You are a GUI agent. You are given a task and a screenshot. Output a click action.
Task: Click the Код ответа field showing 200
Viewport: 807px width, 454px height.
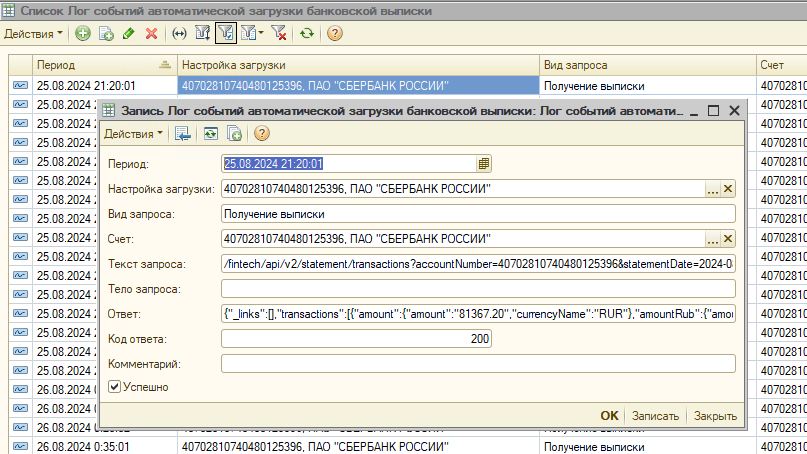(356, 339)
